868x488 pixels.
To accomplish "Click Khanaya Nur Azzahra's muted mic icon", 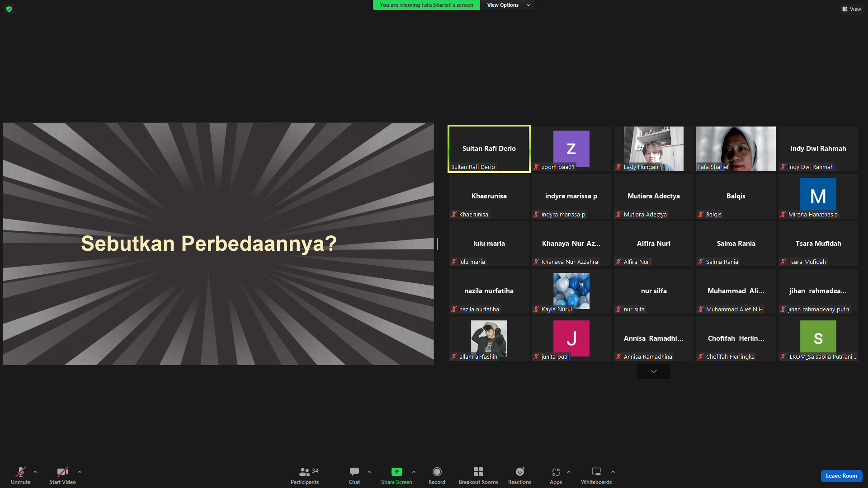I will pos(536,262).
